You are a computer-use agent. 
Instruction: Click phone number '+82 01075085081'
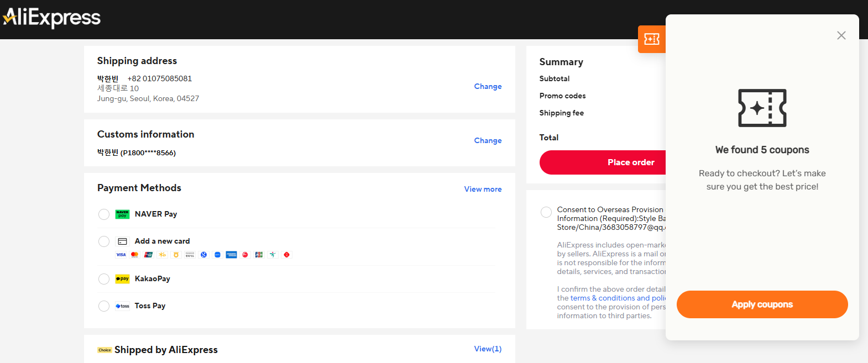(160, 78)
